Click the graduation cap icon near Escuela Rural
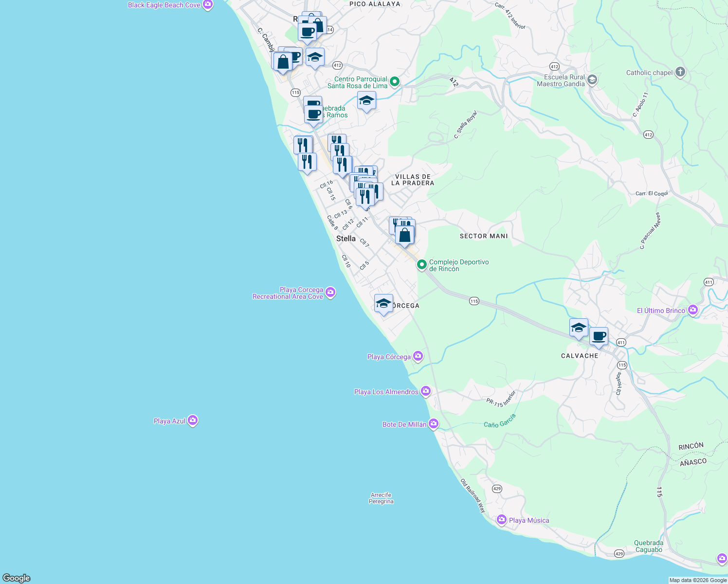728x584 pixels. coord(592,80)
